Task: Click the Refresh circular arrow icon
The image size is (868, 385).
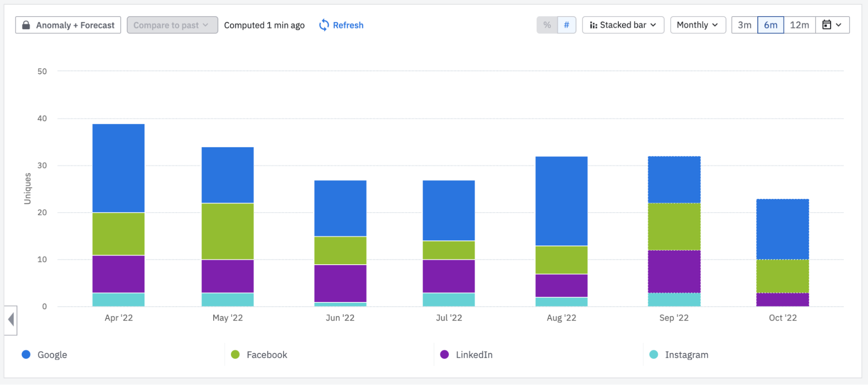Action: point(324,25)
